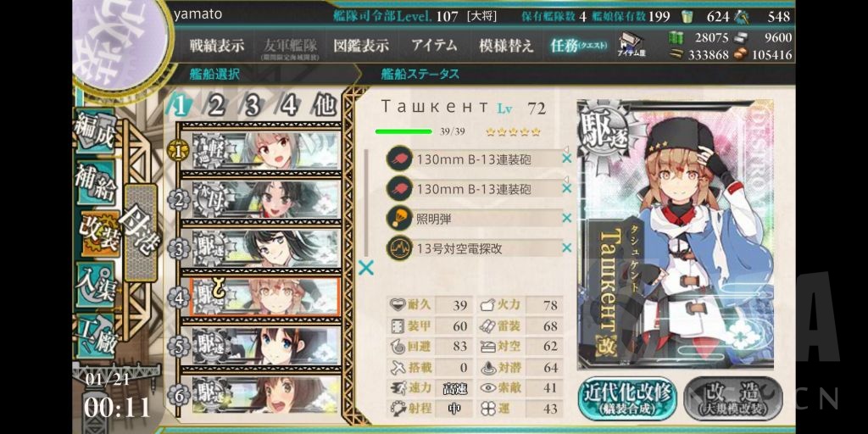Click the equipment list vertical scrollbar
The width and height of the screenshot is (868, 434).
pos(365,203)
